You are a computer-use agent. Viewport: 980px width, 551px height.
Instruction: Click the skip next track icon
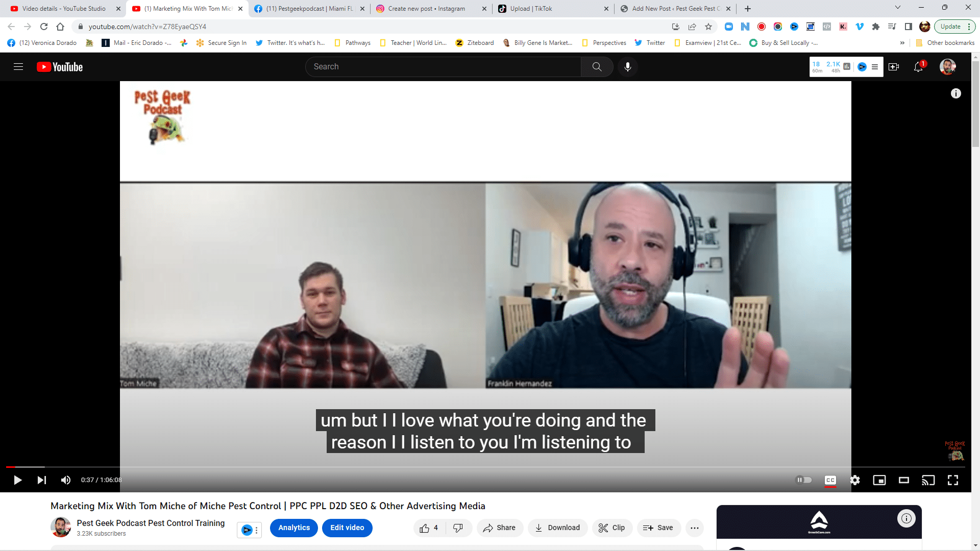pos(41,480)
